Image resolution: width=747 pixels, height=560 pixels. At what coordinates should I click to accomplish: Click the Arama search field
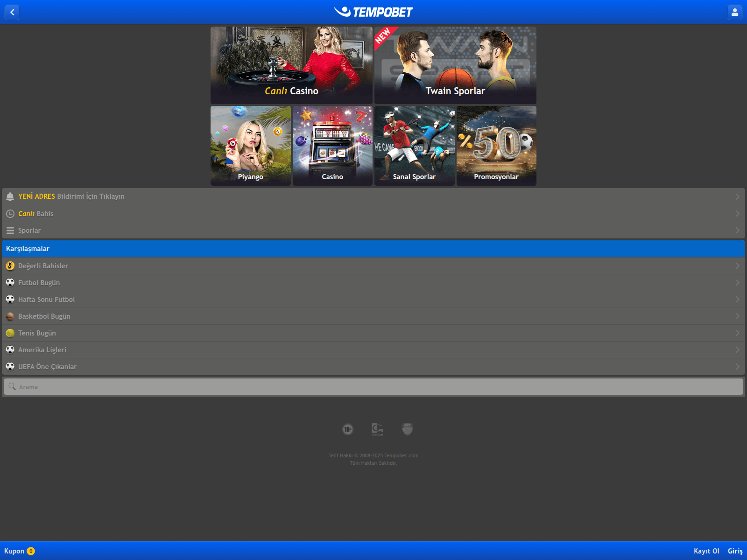(373, 387)
